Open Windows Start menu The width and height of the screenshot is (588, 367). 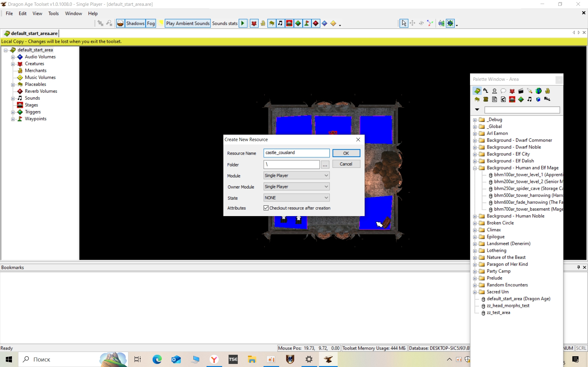9,359
